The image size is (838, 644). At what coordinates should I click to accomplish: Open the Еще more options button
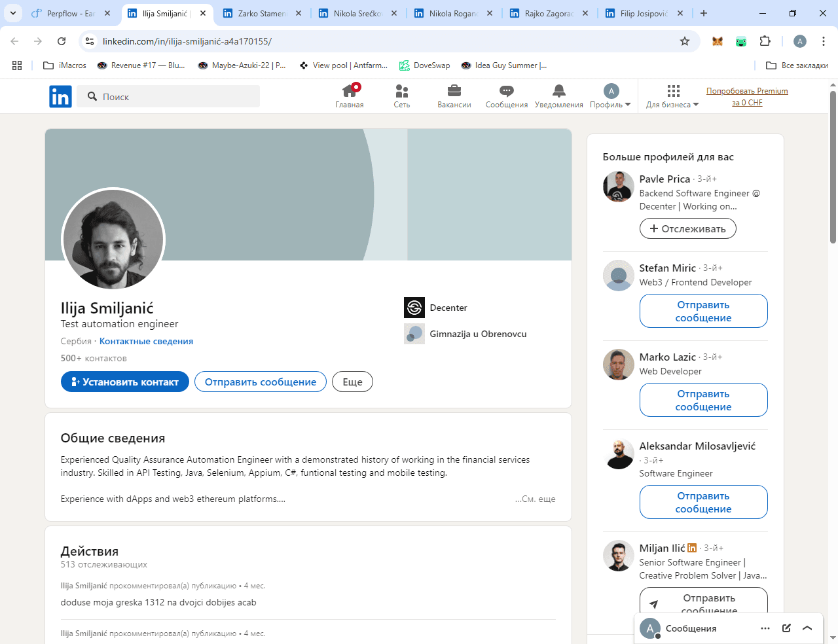[x=352, y=382]
